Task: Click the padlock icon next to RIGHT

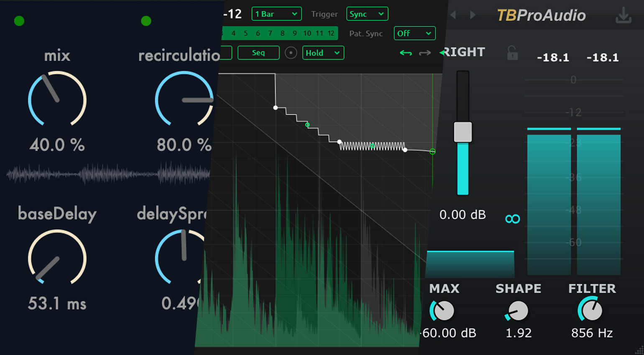Action: click(x=512, y=53)
